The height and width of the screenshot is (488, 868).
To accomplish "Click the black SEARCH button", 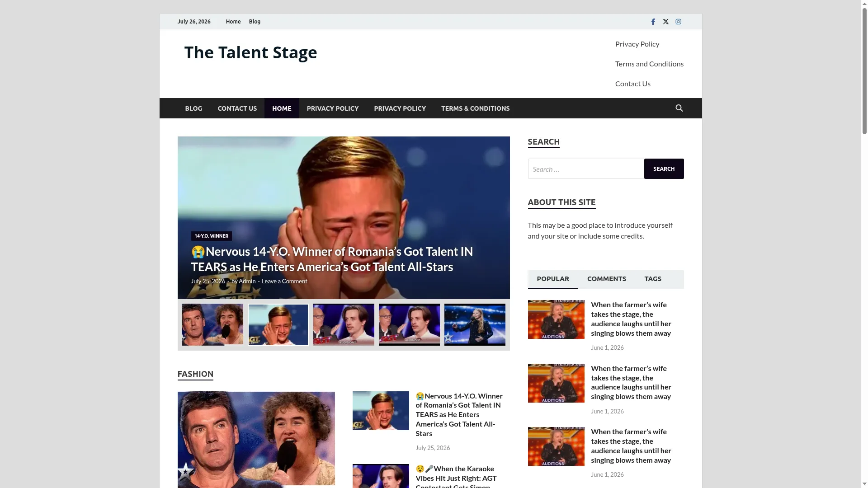I will (664, 169).
